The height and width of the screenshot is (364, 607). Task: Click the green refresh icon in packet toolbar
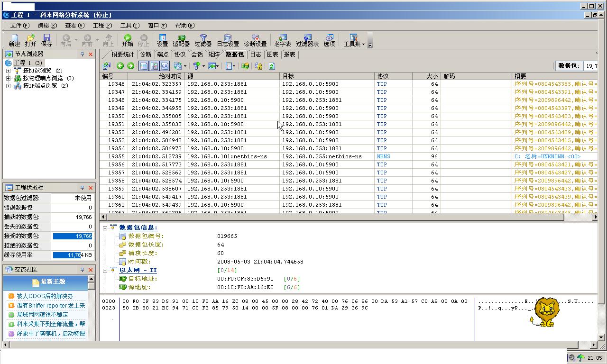tap(272, 66)
